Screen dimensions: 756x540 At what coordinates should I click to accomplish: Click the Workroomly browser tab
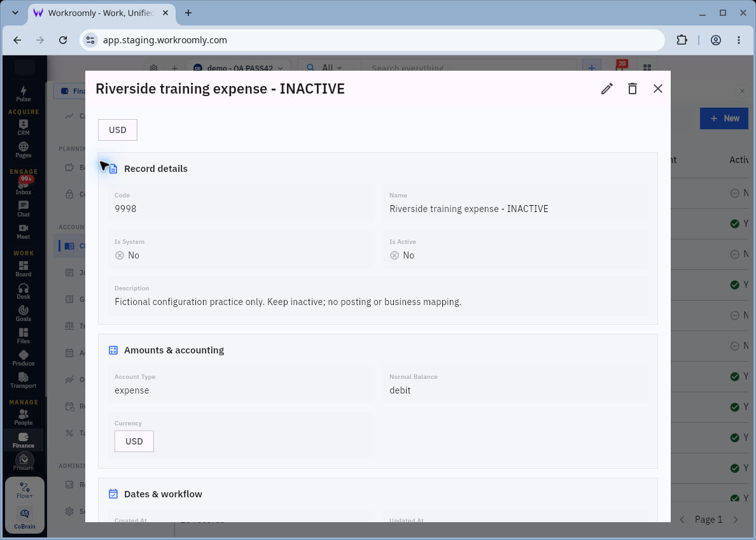point(101,13)
